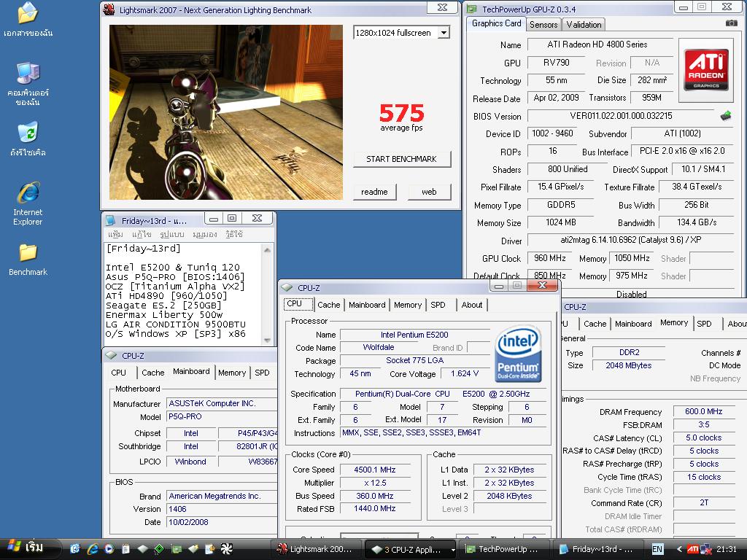Switch to the TechPowerUp taskbar button
Image resolution: width=747 pixels, height=560 pixels.
505,549
